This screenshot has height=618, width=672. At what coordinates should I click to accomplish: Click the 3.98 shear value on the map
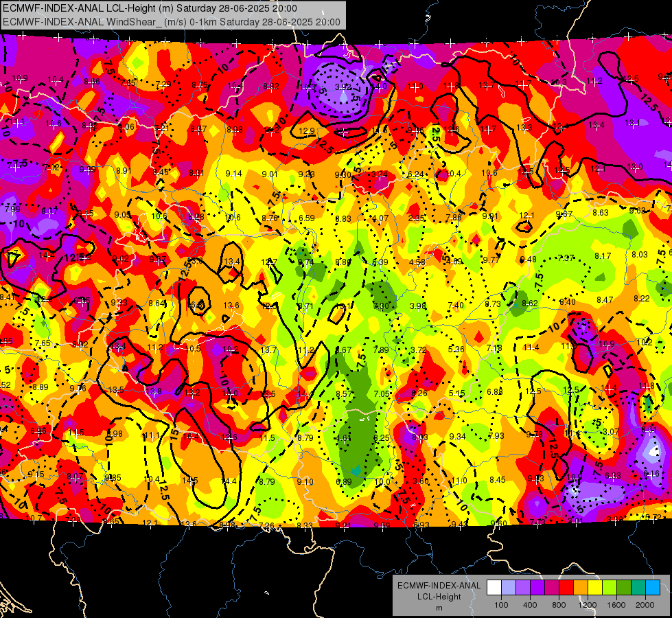point(418,306)
